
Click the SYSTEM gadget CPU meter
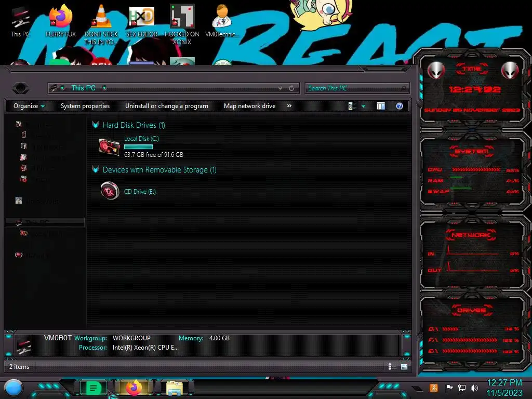(476, 169)
